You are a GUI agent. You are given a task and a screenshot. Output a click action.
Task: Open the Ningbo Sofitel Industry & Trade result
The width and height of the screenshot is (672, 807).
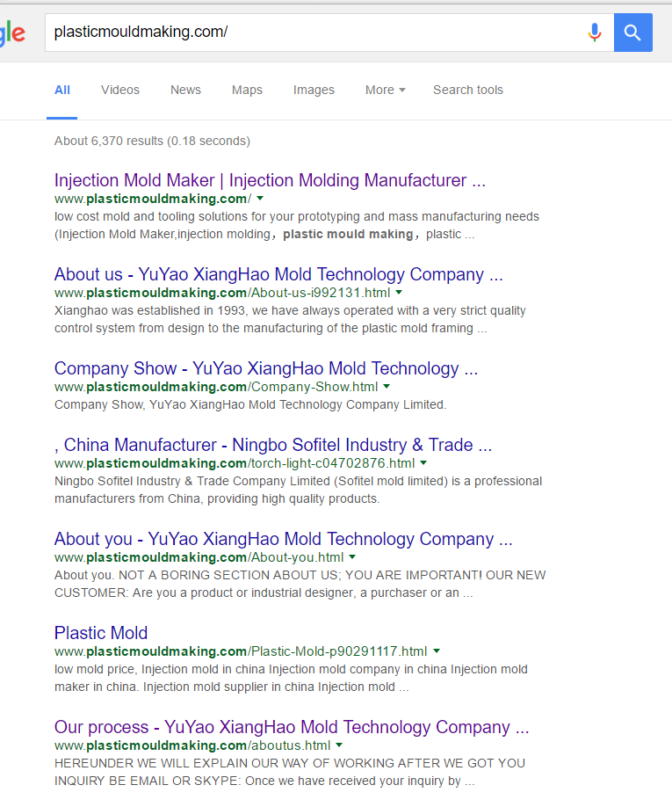273,445
